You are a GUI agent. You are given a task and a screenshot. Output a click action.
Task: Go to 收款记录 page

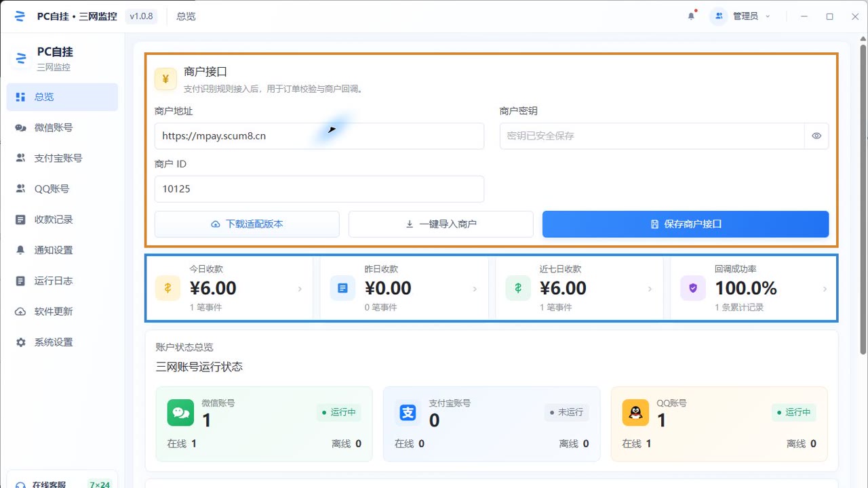(x=62, y=220)
